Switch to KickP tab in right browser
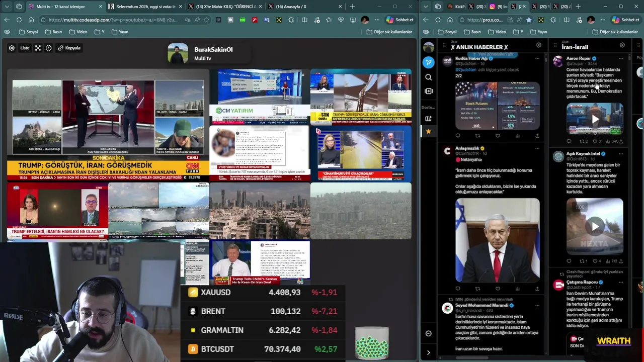Viewport: 644px width, 362px height. click(x=457, y=7)
